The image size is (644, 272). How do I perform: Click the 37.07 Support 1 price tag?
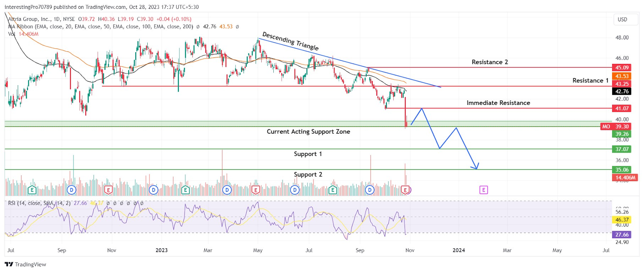(622, 149)
